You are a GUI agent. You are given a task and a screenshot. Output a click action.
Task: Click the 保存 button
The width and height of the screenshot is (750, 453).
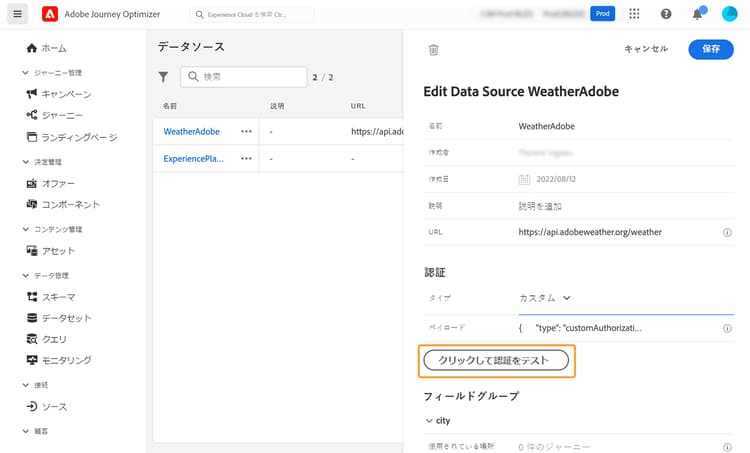click(x=711, y=49)
